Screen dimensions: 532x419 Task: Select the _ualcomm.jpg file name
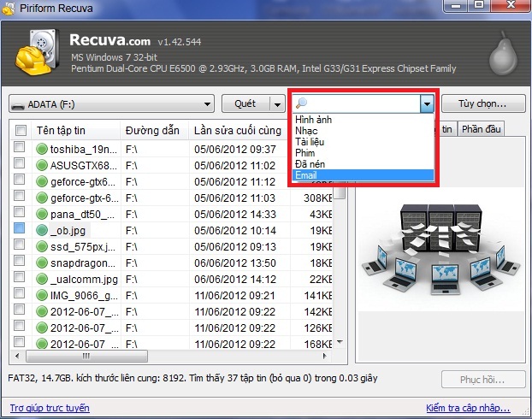pyautogui.click(x=84, y=280)
